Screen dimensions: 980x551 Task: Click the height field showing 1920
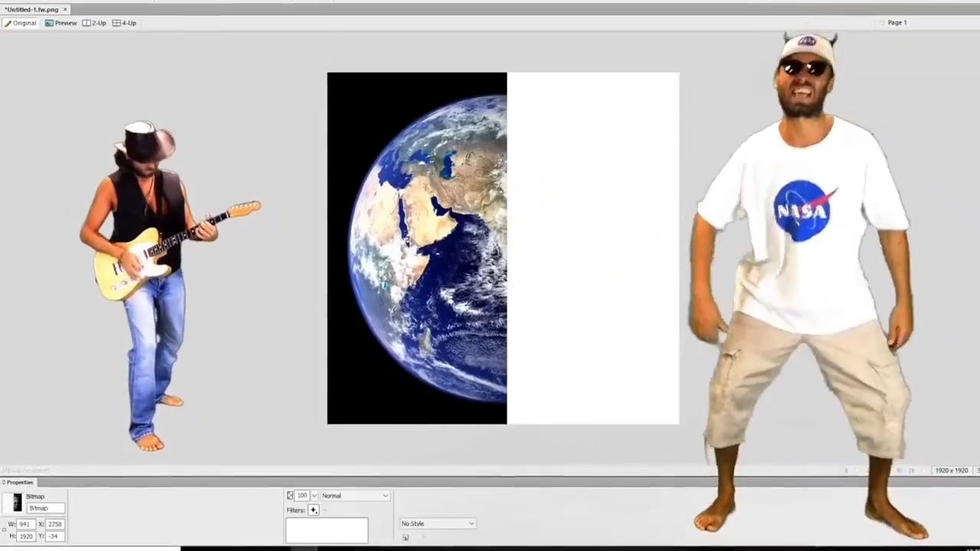pos(25,536)
